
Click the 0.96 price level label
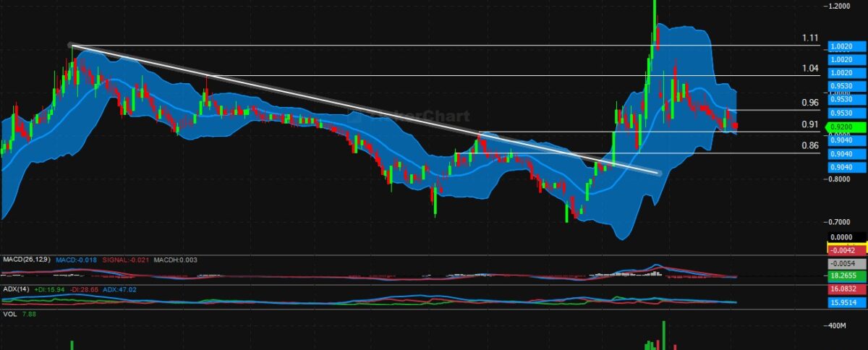click(x=810, y=103)
